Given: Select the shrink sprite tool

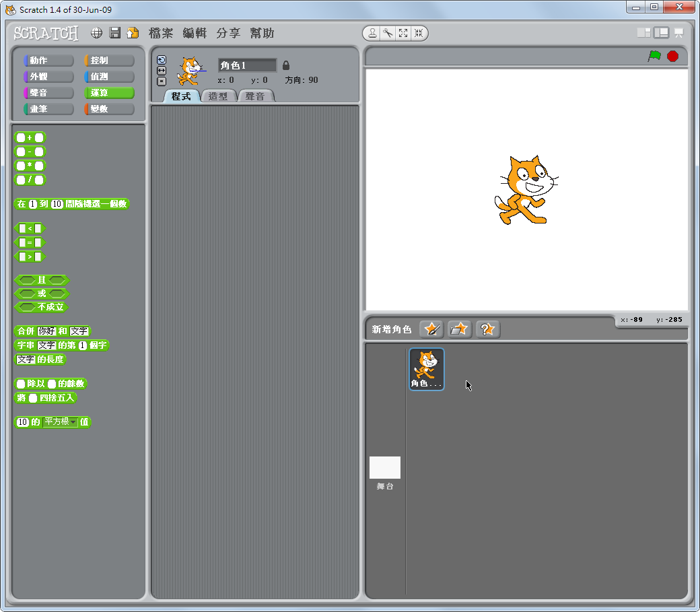Looking at the screenshot, I should (418, 33).
